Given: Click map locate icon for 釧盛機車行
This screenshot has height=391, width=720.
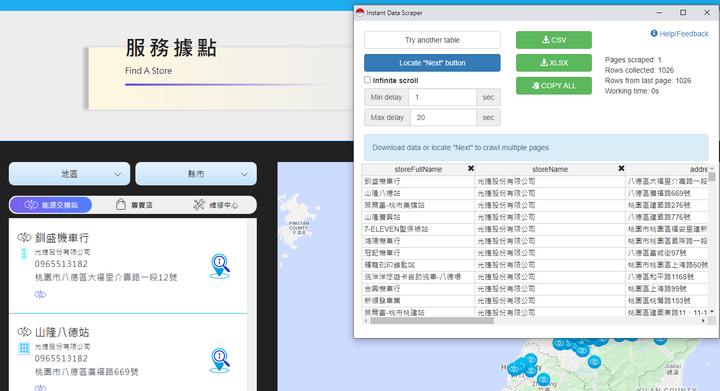Looking at the screenshot, I should pos(220,266).
